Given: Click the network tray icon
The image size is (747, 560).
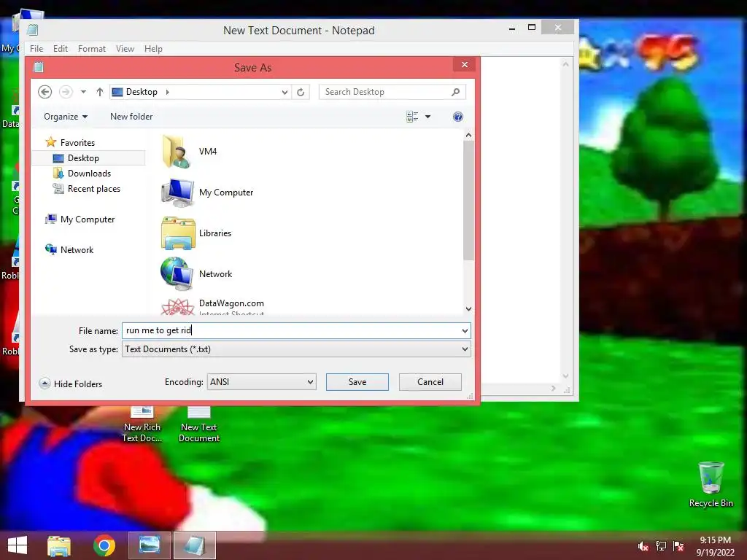Looking at the screenshot, I should (661, 546).
